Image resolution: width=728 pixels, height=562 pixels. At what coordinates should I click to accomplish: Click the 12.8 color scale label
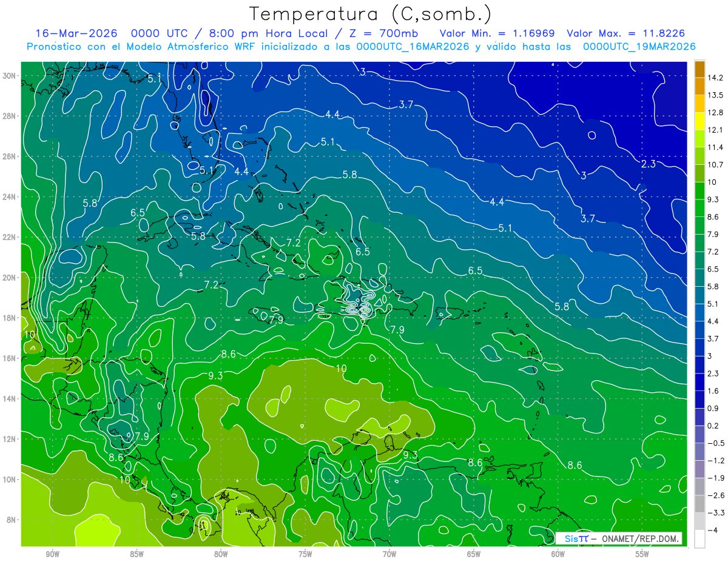tap(716, 112)
